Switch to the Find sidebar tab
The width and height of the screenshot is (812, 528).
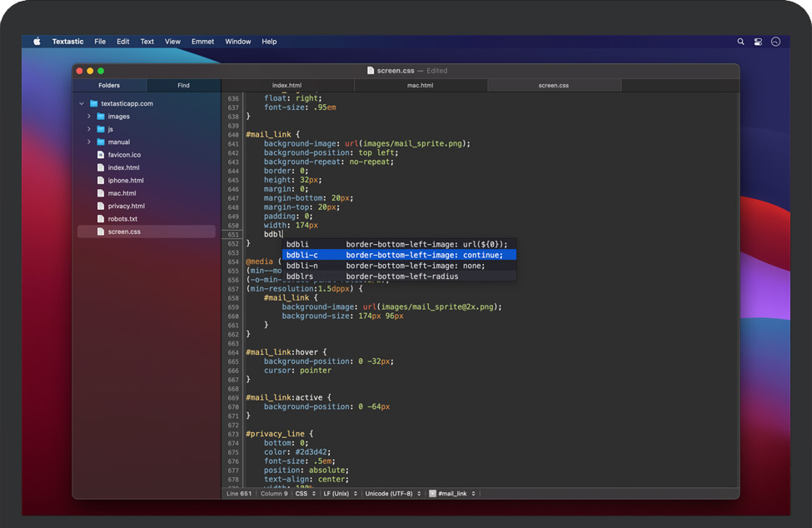pos(183,86)
